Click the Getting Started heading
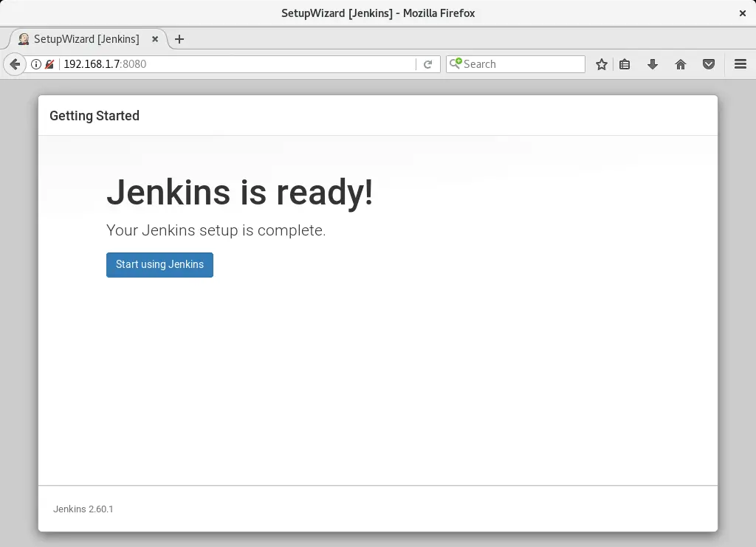This screenshot has height=547, width=756. [94, 116]
